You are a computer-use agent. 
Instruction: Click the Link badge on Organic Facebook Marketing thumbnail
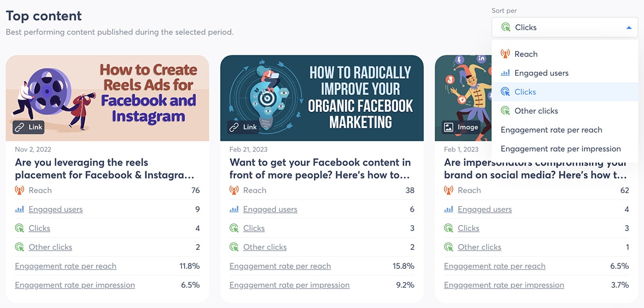243,127
